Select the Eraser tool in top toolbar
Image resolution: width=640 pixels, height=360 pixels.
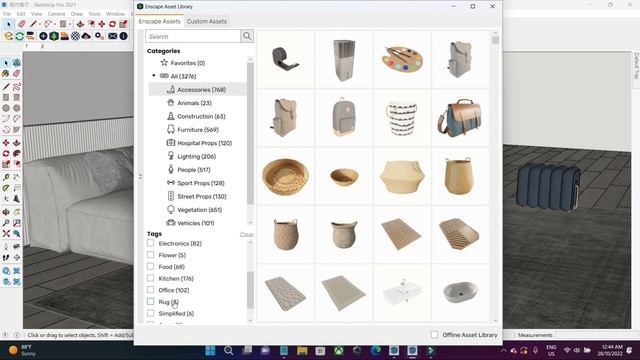22,24
